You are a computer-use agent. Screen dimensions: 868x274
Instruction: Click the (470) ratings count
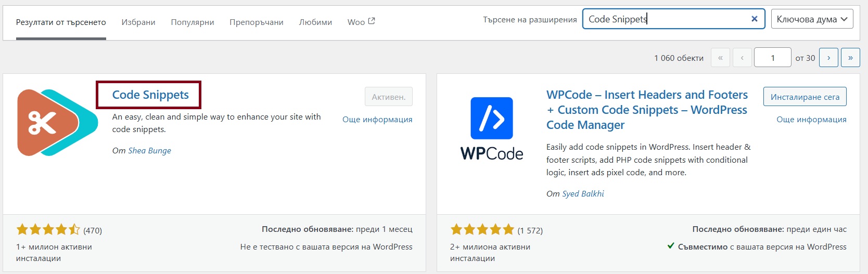[x=93, y=230]
